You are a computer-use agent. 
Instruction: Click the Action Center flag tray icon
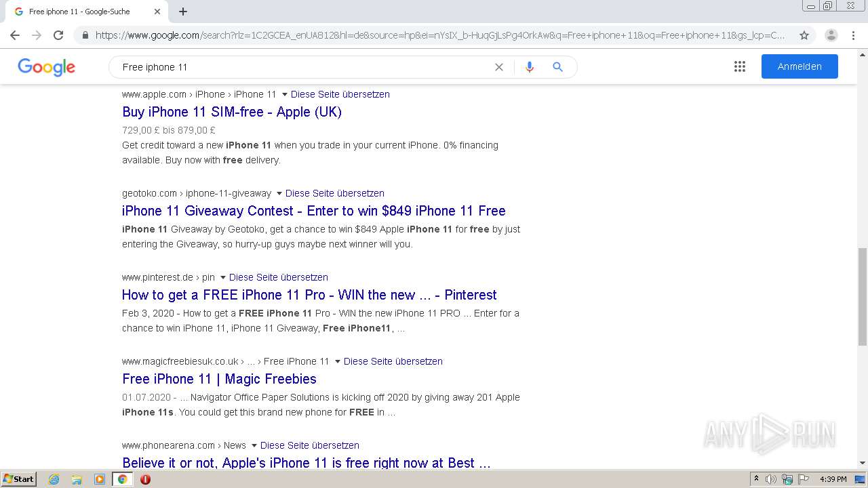[x=802, y=479]
